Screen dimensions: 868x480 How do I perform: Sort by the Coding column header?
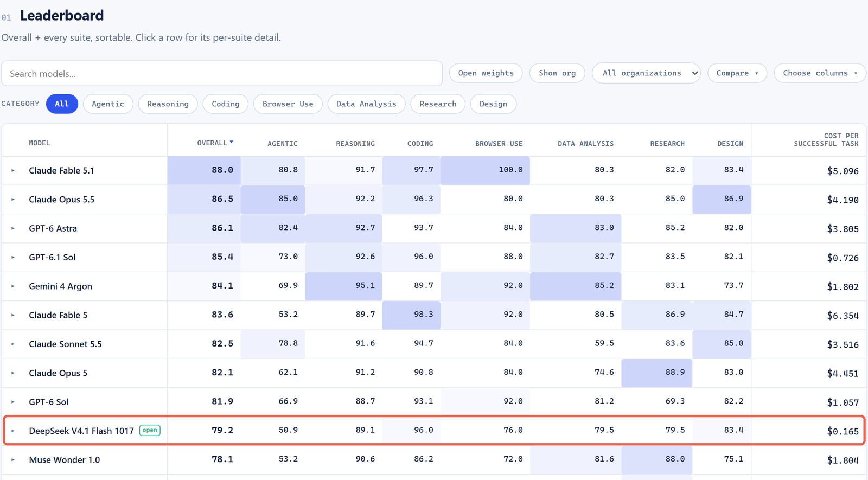[420, 144]
